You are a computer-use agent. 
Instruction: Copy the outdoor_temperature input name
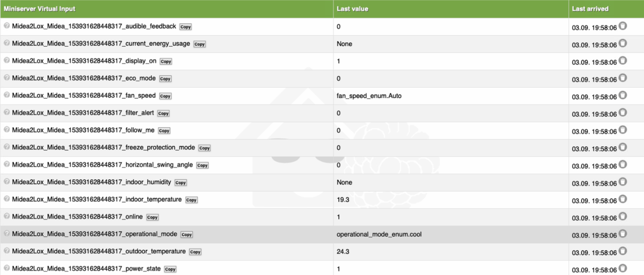point(195,252)
